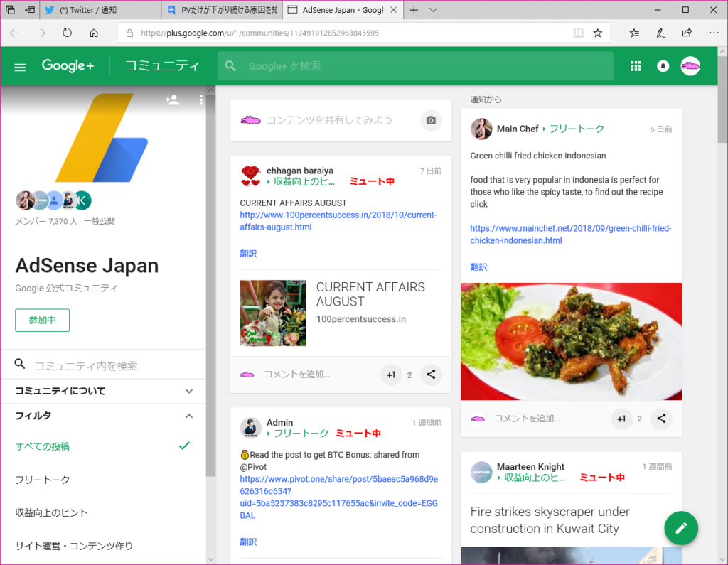Open the browser tab list dropdown

433,10
